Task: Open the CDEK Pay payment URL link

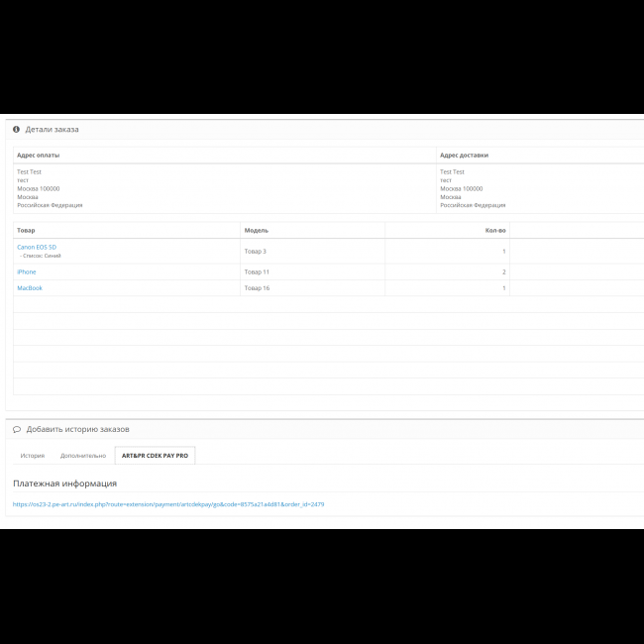Action: tap(168, 504)
